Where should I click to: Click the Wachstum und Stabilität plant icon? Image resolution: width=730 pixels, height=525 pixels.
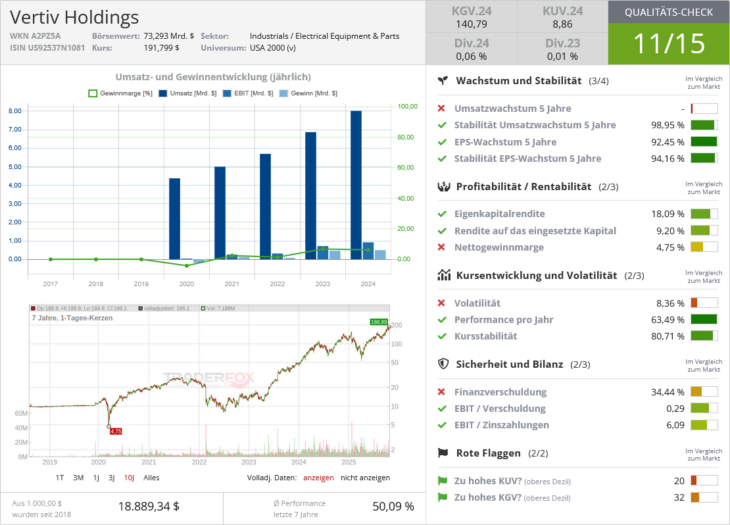click(443, 80)
